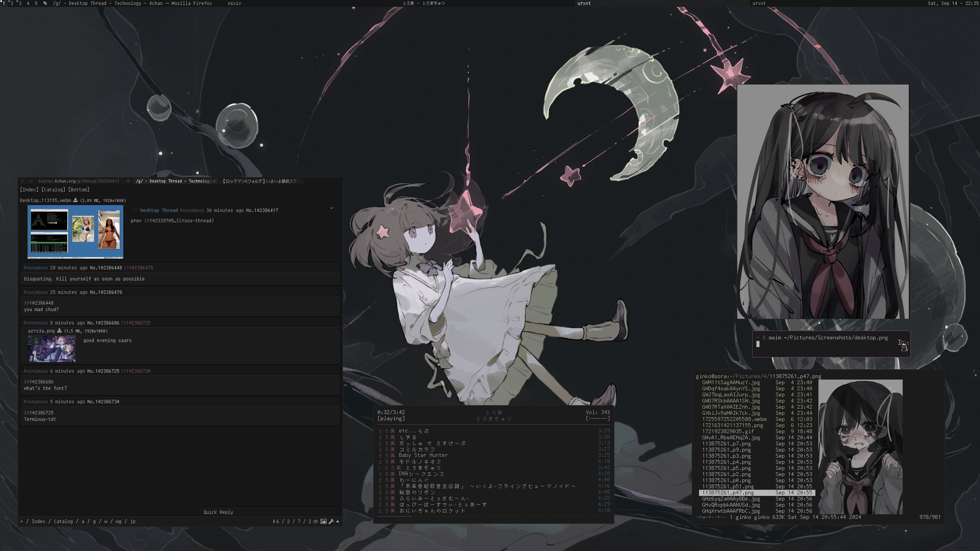Focus the boards.4chan.org URL field
Viewport: 980px width, 551px height.
point(79,181)
